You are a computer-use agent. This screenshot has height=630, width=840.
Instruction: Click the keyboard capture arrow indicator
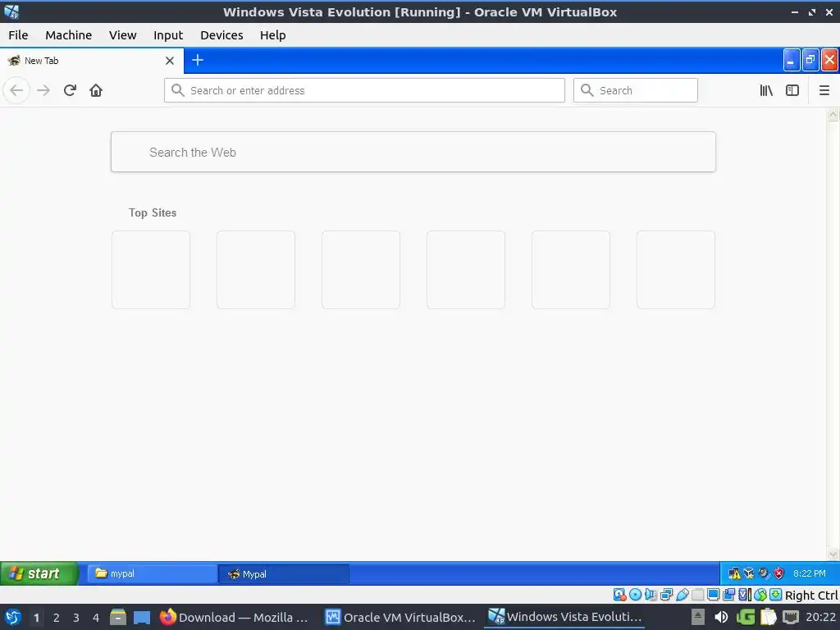(x=776, y=595)
